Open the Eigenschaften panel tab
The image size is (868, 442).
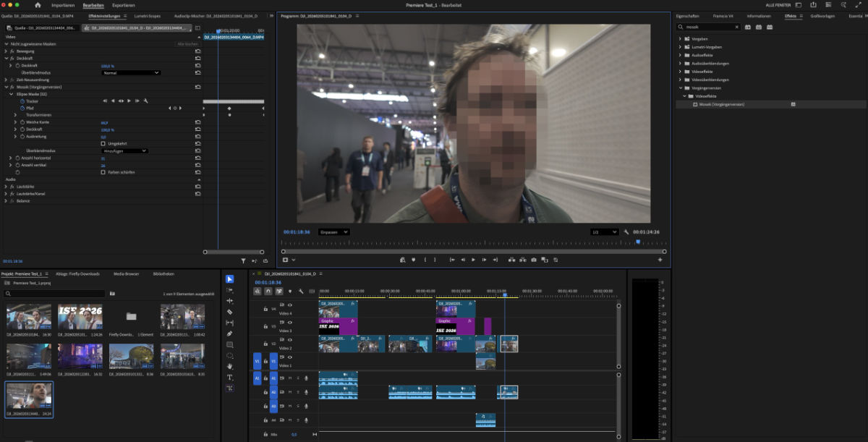coord(687,15)
